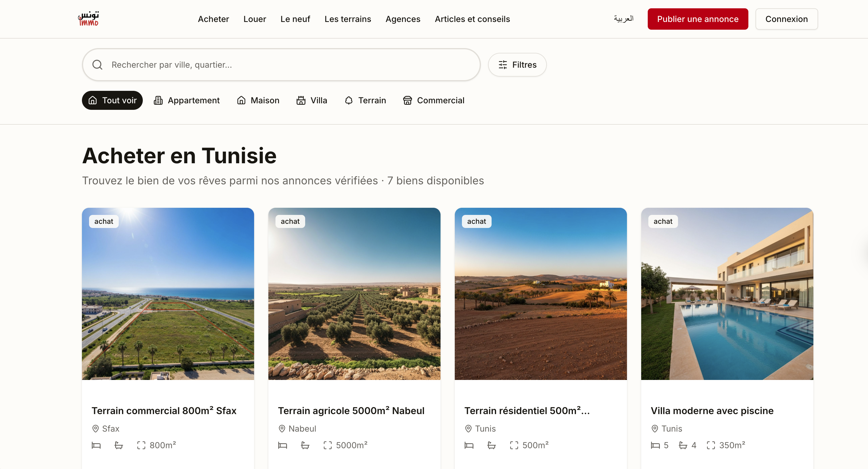Click the Terrain tree icon
Screen dimensions: 868x469
pyautogui.click(x=349, y=100)
